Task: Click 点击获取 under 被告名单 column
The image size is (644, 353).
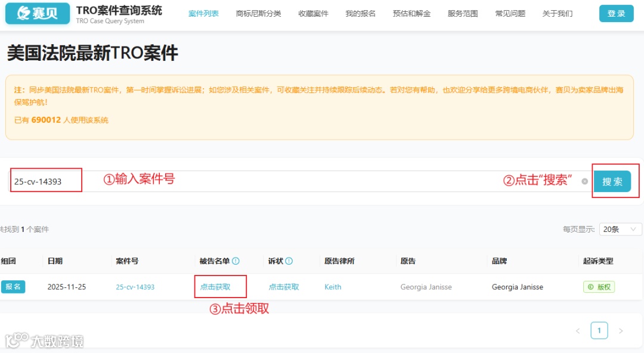Action: coord(215,287)
